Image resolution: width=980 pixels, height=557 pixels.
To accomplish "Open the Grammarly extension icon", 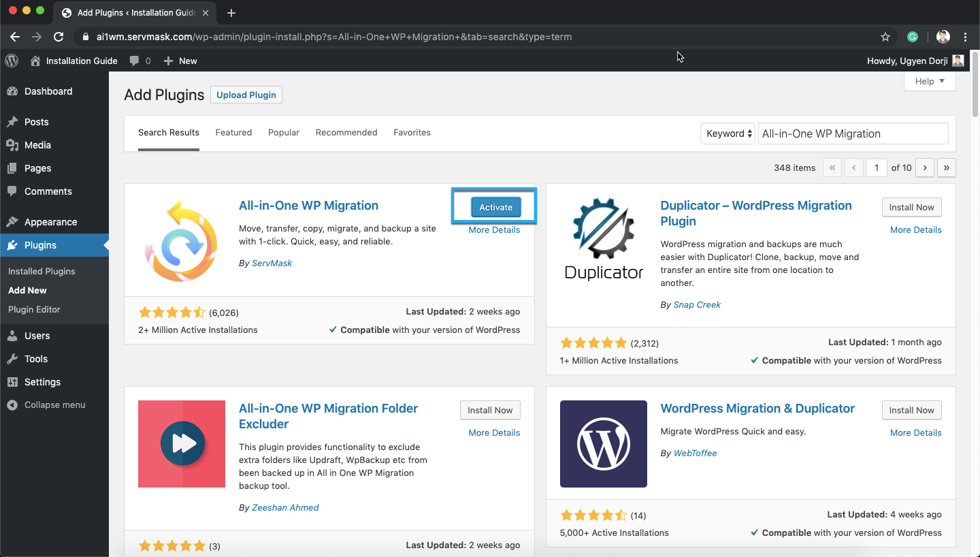I will [913, 37].
